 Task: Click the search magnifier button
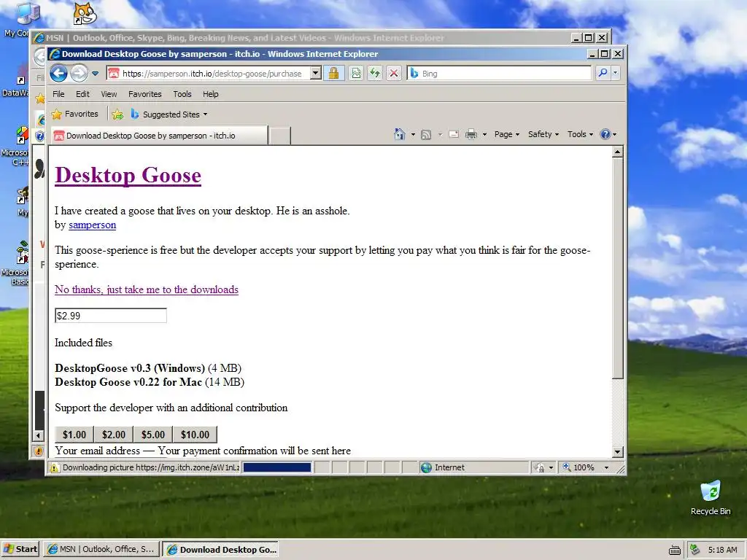pyautogui.click(x=603, y=74)
